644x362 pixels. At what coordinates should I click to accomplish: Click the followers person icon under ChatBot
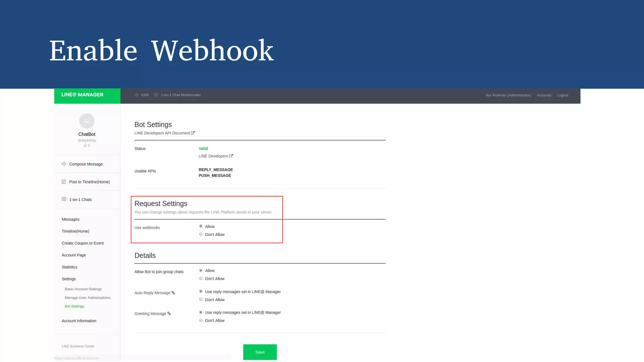(x=85, y=145)
